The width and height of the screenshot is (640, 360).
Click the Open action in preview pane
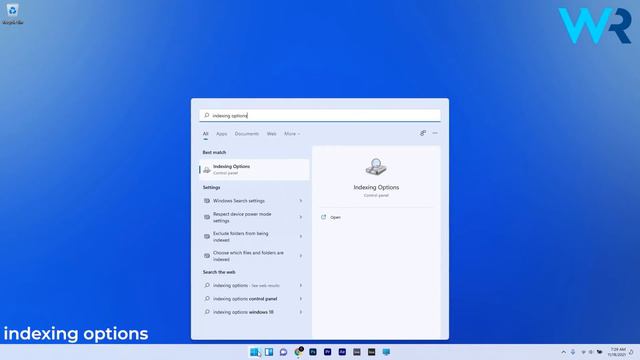pyautogui.click(x=331, y=217)
